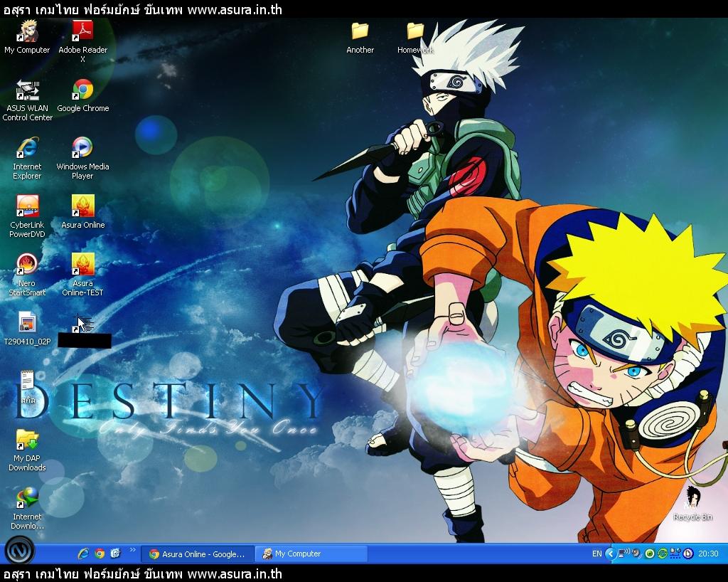Launch Chrome from the Quick Launch bar
The width and height of the screenshot is (728, 582).
[100, 554]
